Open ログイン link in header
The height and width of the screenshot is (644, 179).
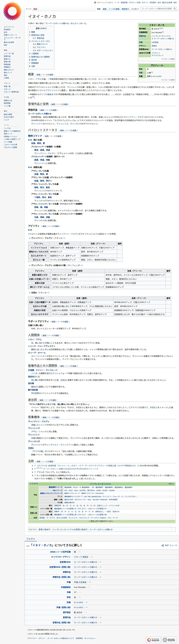145,3
